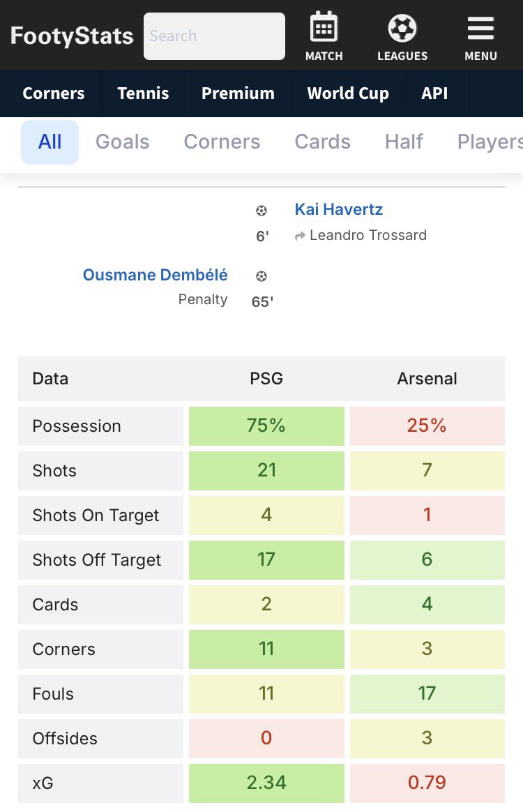Select the All stats tab

click(x=50, y=142)
